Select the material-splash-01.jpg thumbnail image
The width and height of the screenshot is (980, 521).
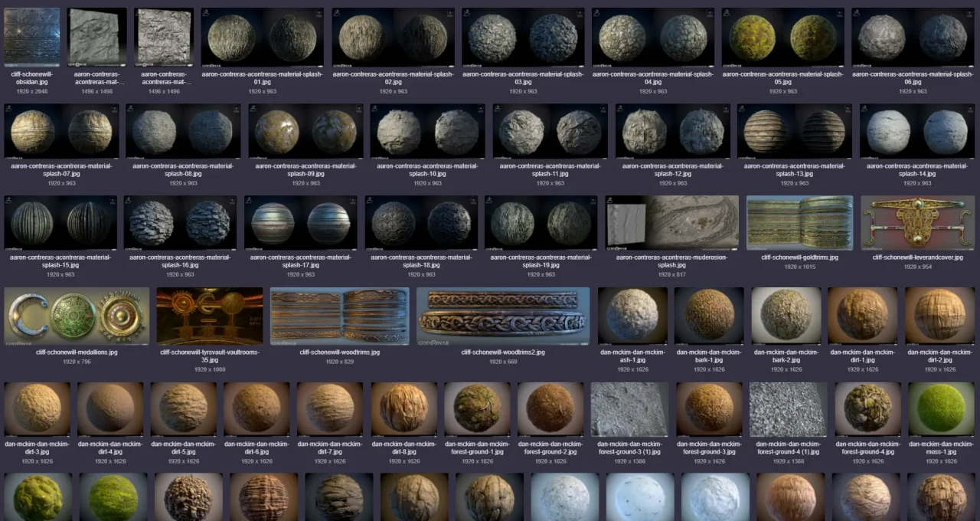click(x=263, y=38)
